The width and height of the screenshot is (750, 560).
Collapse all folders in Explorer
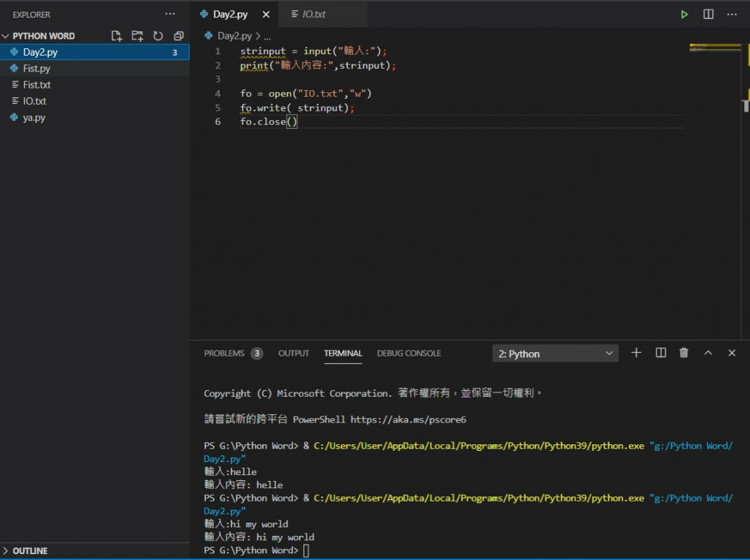[179, 36]
